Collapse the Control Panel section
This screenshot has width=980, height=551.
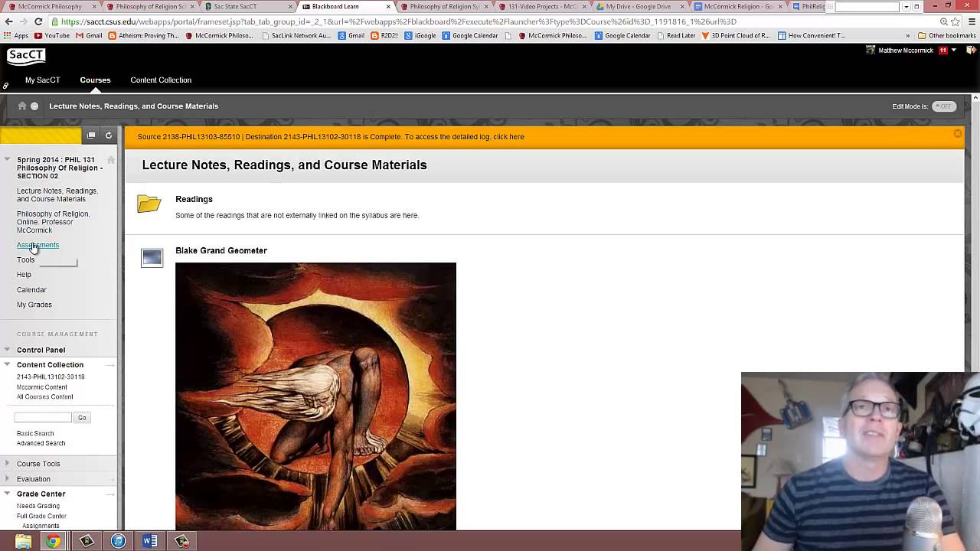pyautogui.click(x=7, y=350)
